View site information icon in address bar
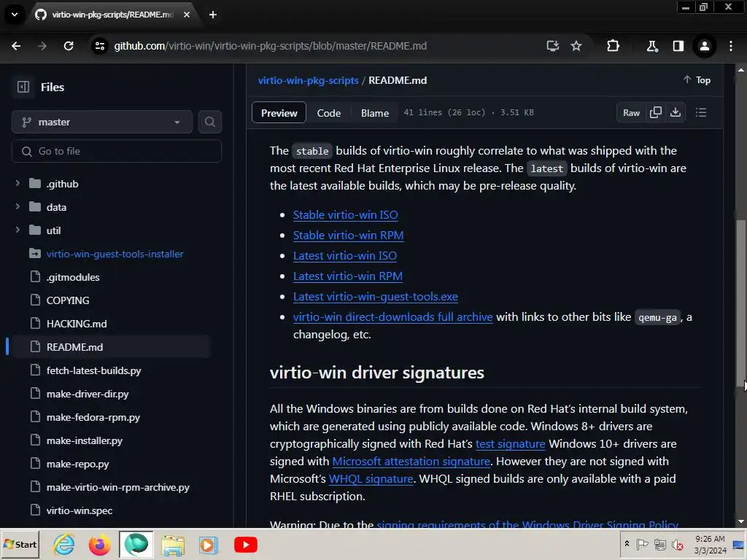 (x=99, y=46)
